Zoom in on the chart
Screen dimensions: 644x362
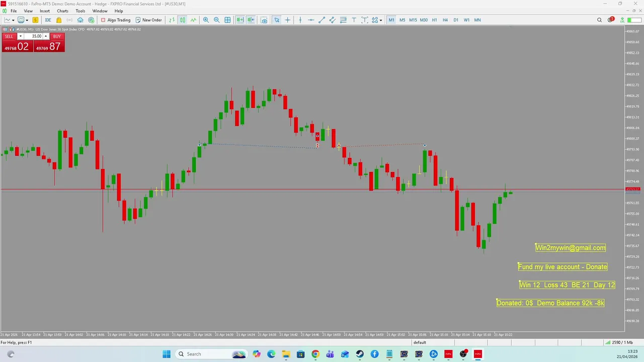coord(206,20)
